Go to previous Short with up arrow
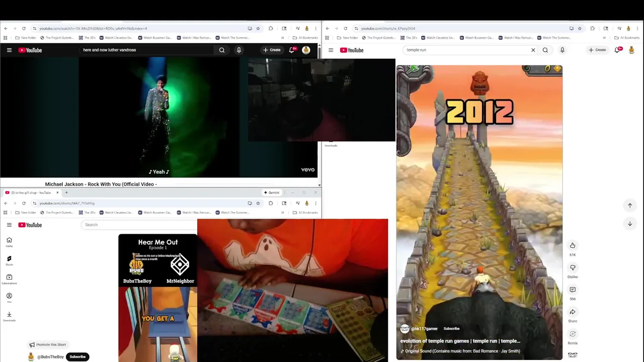 629,205
